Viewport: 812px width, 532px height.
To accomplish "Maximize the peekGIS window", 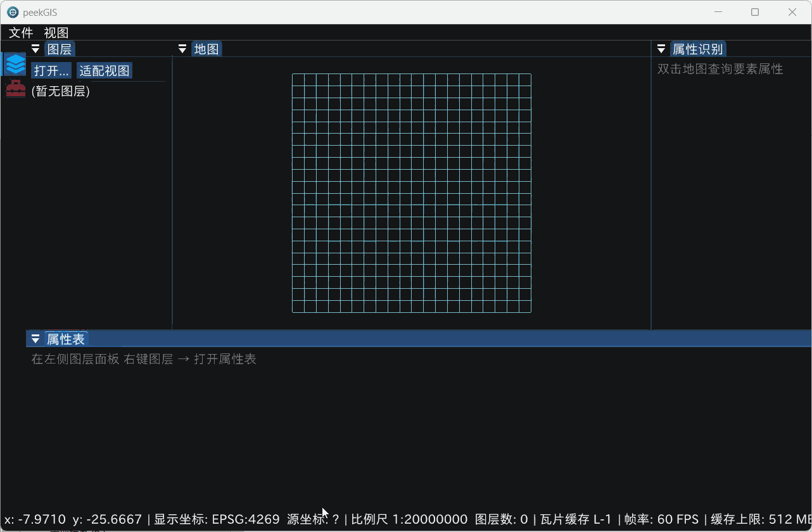I will coord(755,12).
